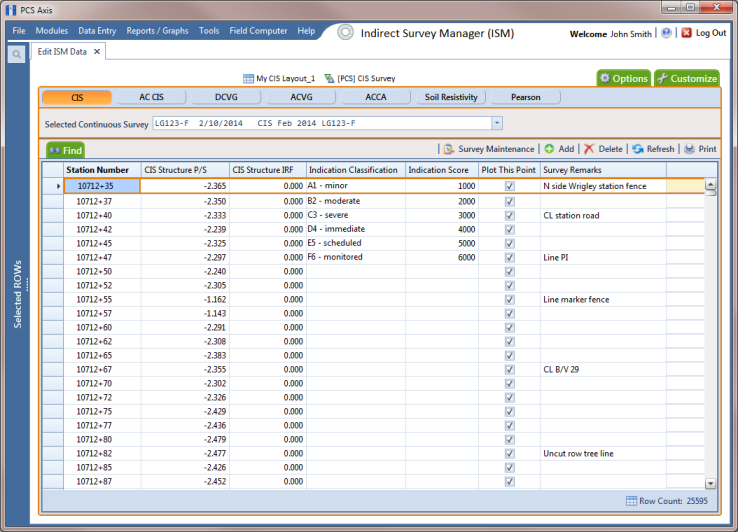738x532 pixels.
Task: Click the grid scrollbar down arrow
Action: [710, 484]
